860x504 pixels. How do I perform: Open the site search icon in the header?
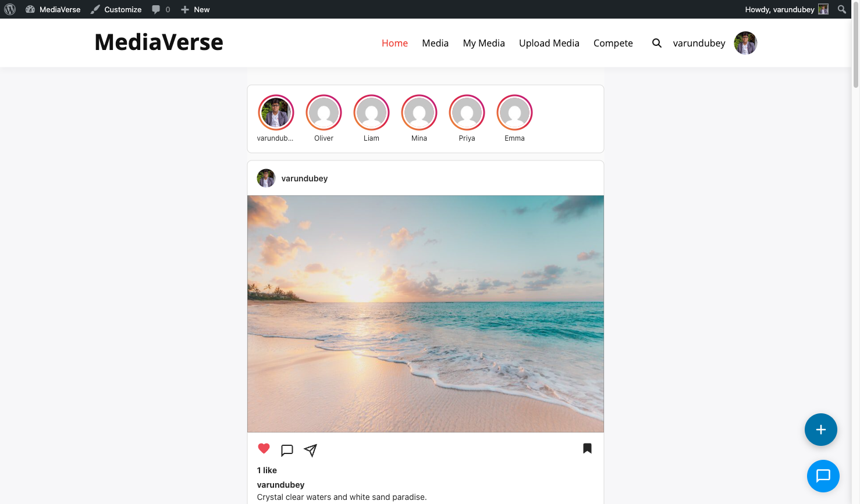[656, 43]
